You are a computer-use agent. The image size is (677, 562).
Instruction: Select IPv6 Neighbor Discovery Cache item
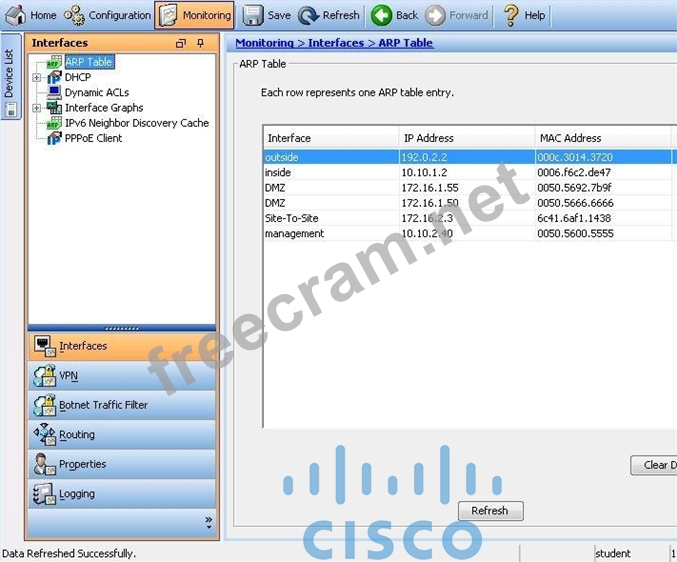coord(136,123)
